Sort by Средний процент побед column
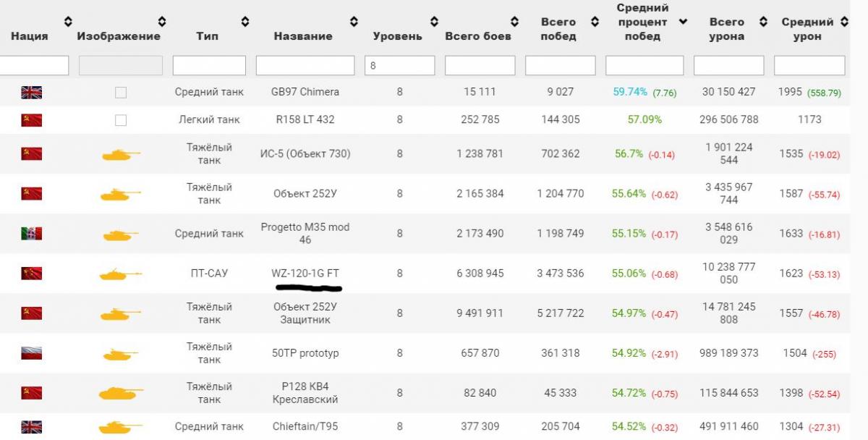Screen dimensions: 868x440 [683, 22]
